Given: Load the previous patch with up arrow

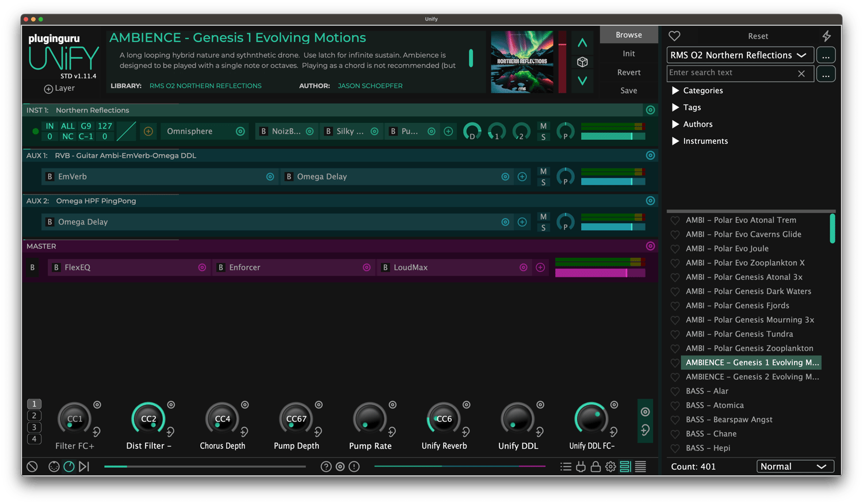Looking at the screenshot, I should (x=582, y=43).
